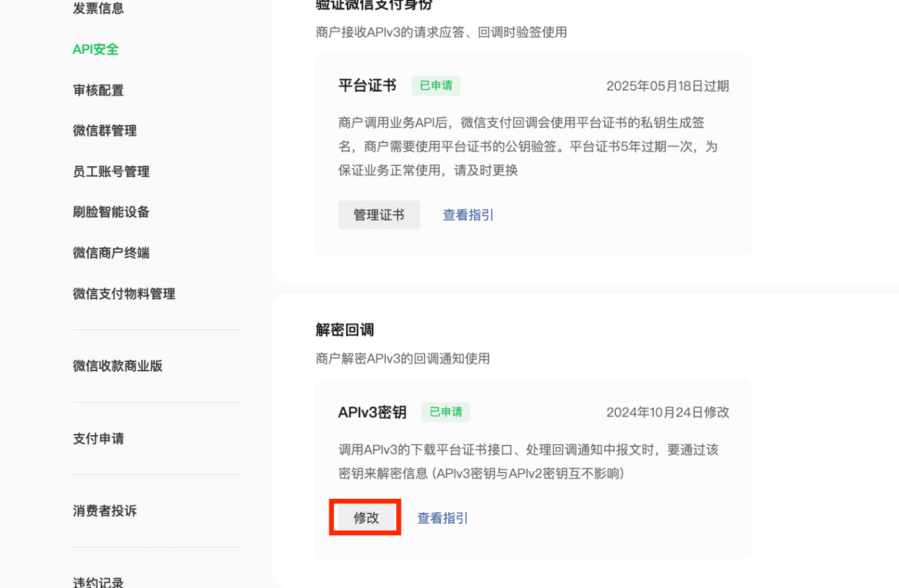Open 员工账号管理

click(111, 171)
